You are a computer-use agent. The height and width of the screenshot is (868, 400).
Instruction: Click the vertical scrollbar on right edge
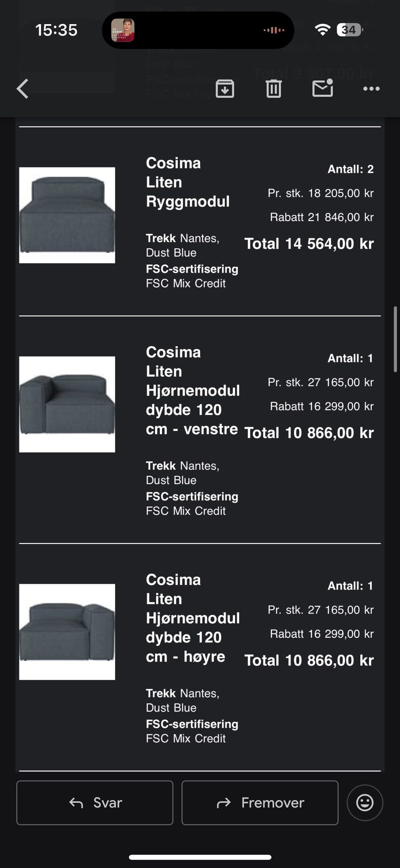click(395, 339)
